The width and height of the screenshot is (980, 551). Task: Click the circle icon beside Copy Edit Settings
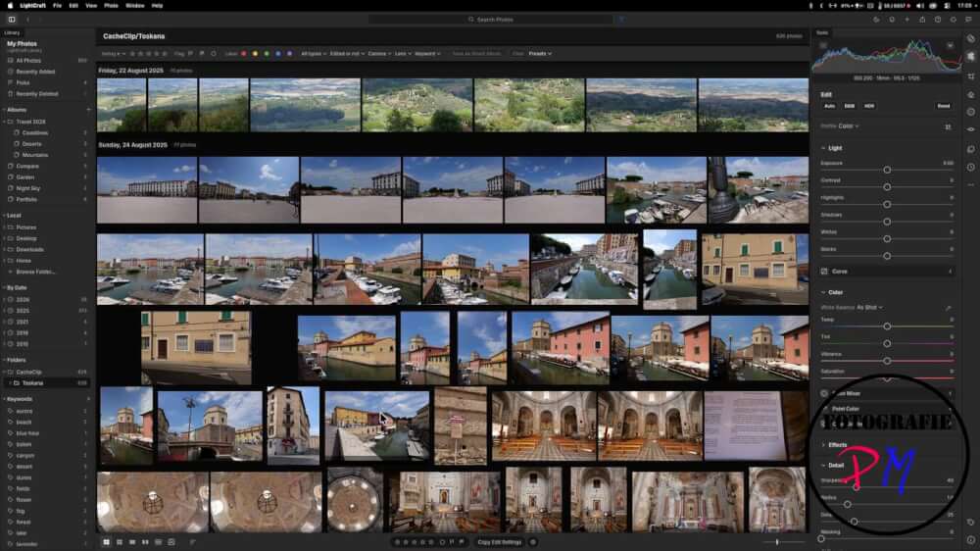click(533, 542)
